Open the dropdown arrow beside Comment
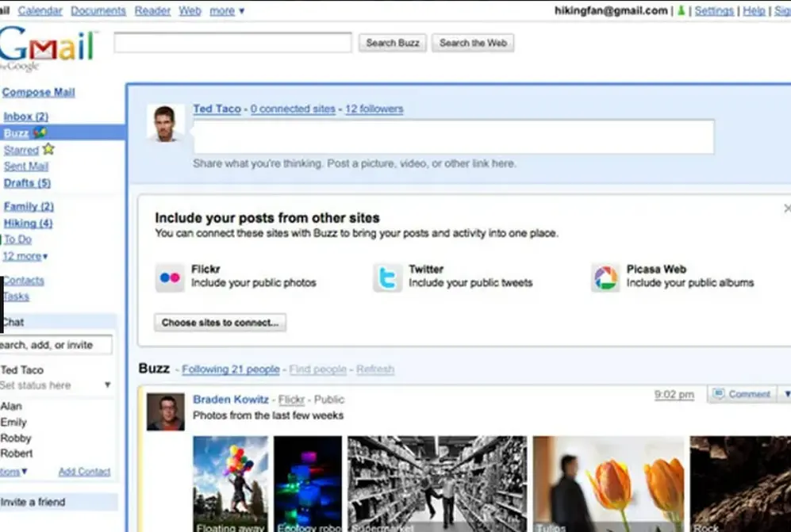791x532 pixels. [786, 394]
